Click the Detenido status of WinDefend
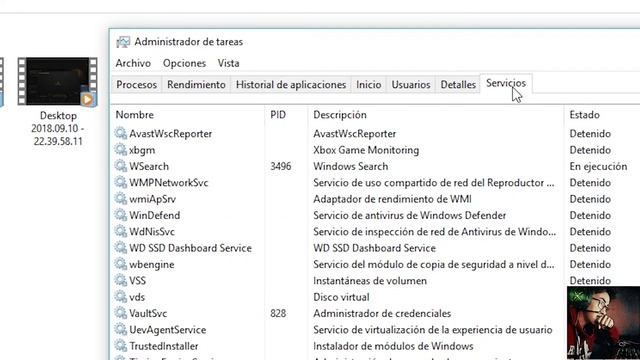640x360 pixels. (590, 215)
